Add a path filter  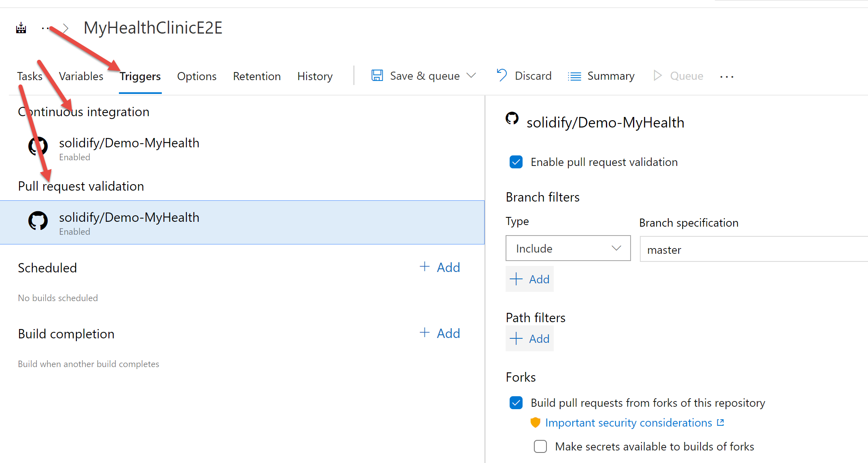click(x=529, y=338)
